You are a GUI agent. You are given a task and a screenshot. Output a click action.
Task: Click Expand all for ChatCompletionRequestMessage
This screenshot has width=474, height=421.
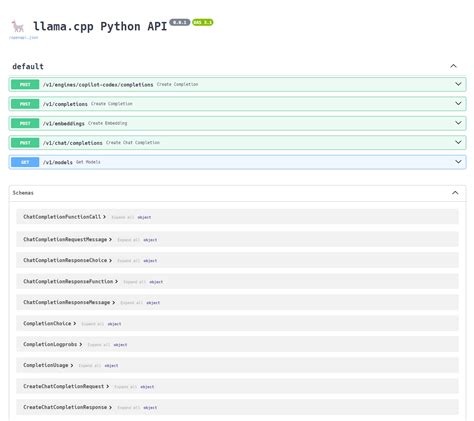[x=128, y=240]
